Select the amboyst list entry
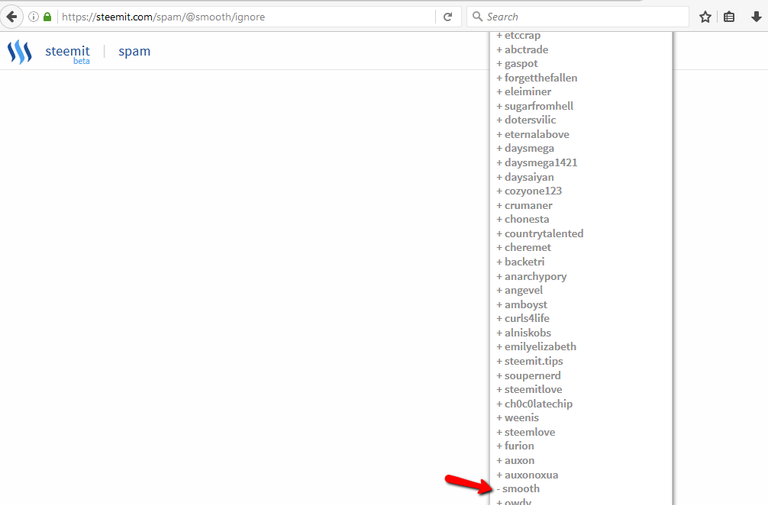This screenshot has height=505, width=768. [x=522, y=305]
